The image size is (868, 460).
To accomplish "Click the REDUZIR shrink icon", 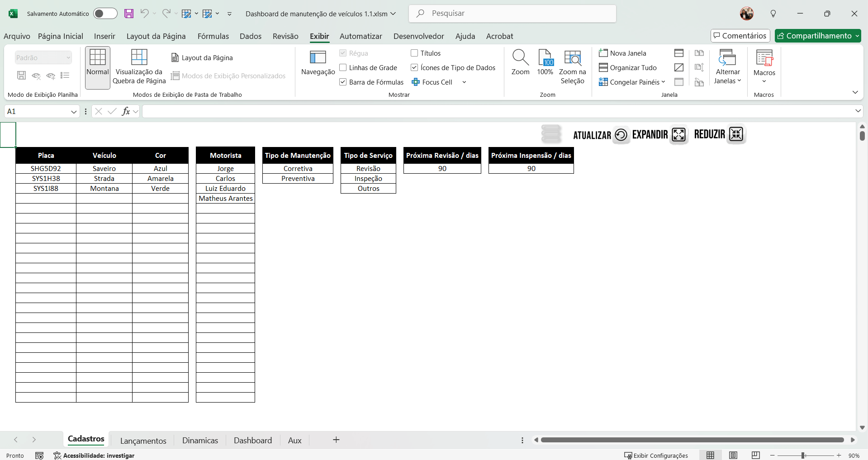I will 736,134.
